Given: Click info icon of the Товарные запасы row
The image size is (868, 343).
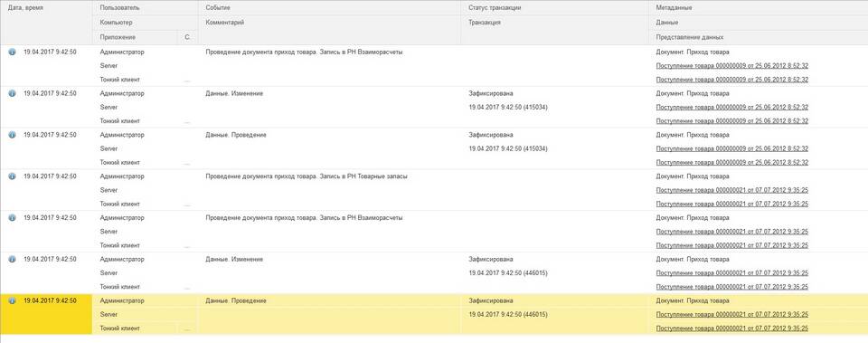Looking at the screenshot, I should (x=12, y=176).
